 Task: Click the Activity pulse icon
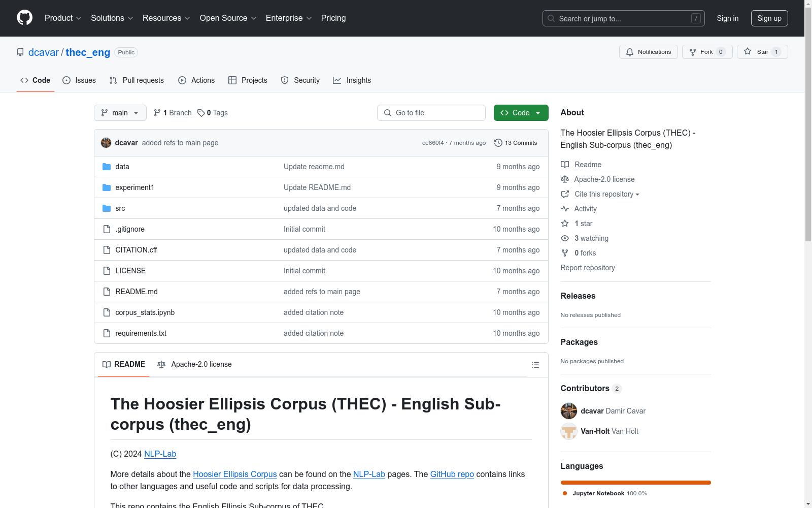coord(565,209)
